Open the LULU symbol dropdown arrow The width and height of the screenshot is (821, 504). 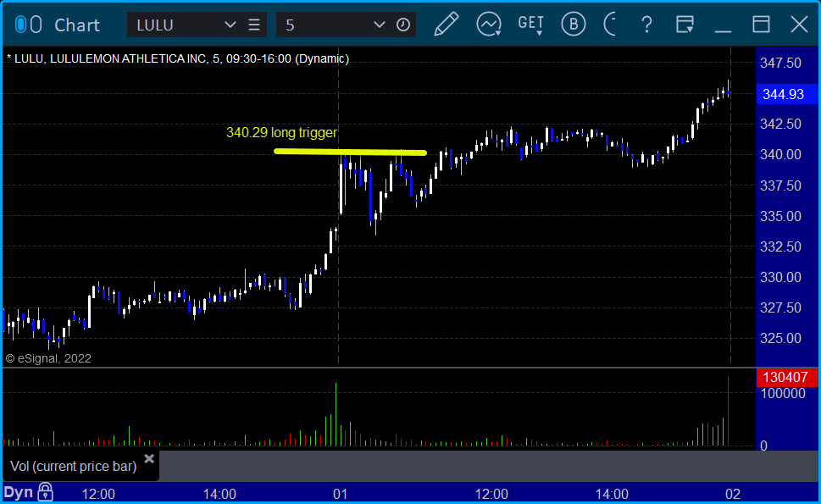[x=230, y=25]
